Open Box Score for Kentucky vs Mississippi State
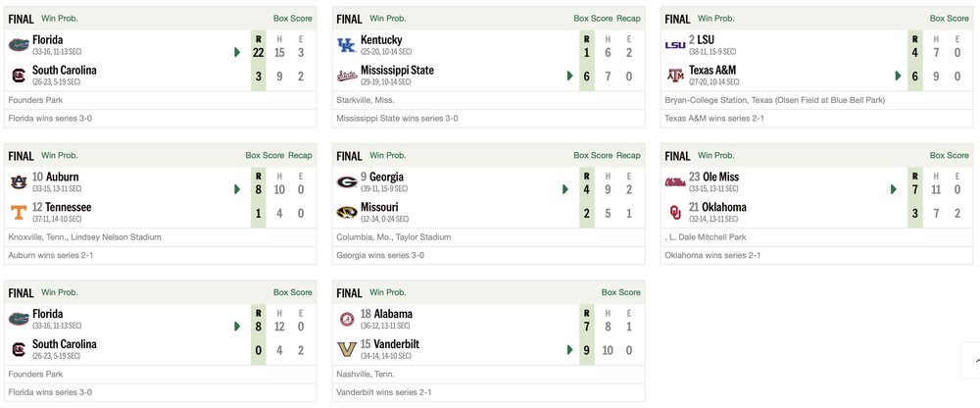980x408 pixels. click(x=593, y=19)
